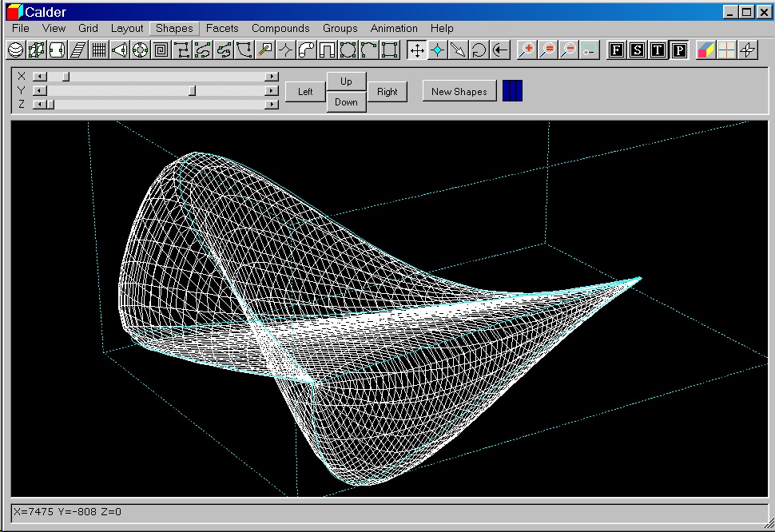Open the Animation menu
The width and height of the screenshot is (775, 532).
[x=394, y=28]
